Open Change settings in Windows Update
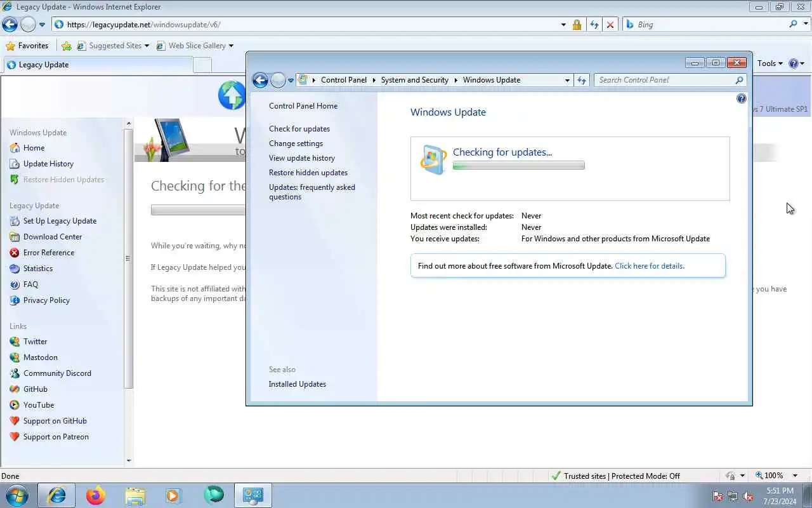This screenshot has width=812, height=508. pyautogui.click(x=296, y=144)
